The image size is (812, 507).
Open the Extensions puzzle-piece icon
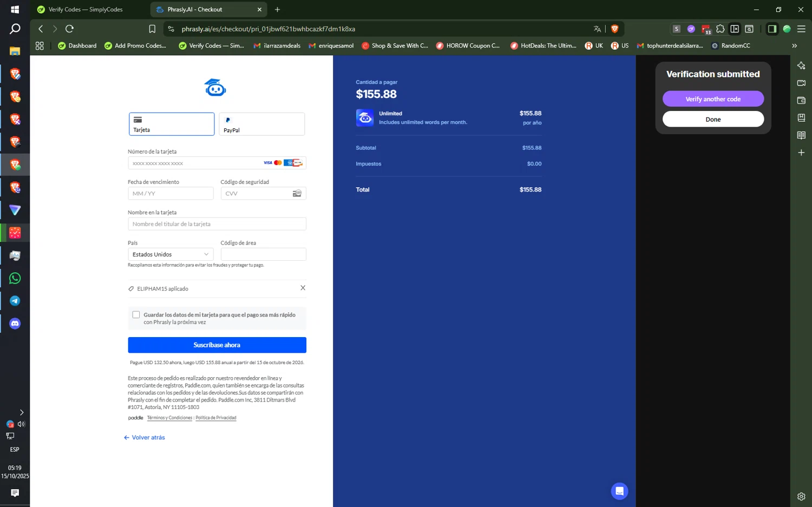point(720,29)
